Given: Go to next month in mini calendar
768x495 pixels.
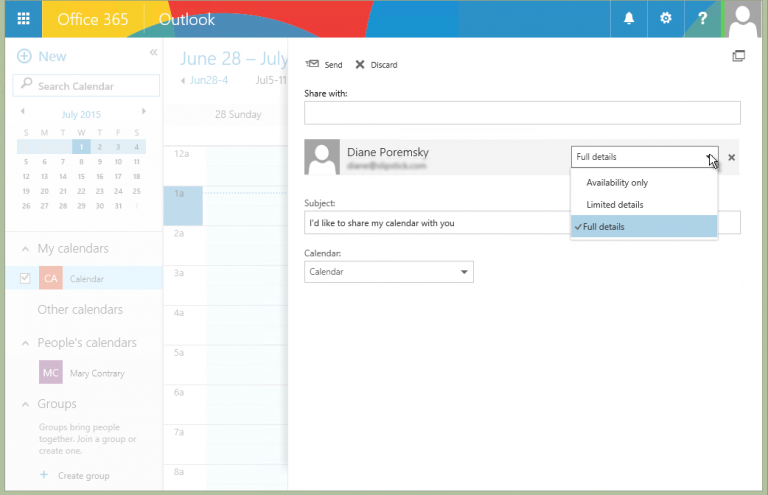Looking at the screenshot, I should [x=144, y=112].
